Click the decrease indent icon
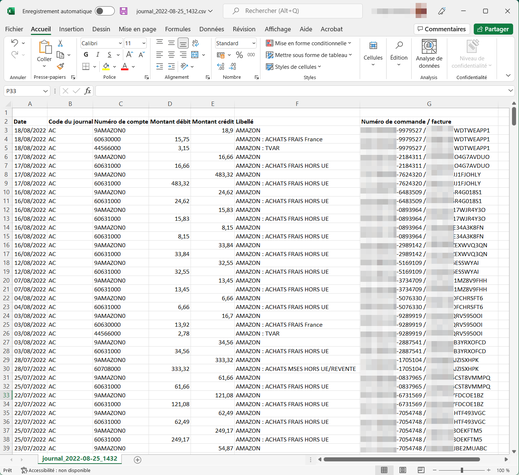 (160, 66)
